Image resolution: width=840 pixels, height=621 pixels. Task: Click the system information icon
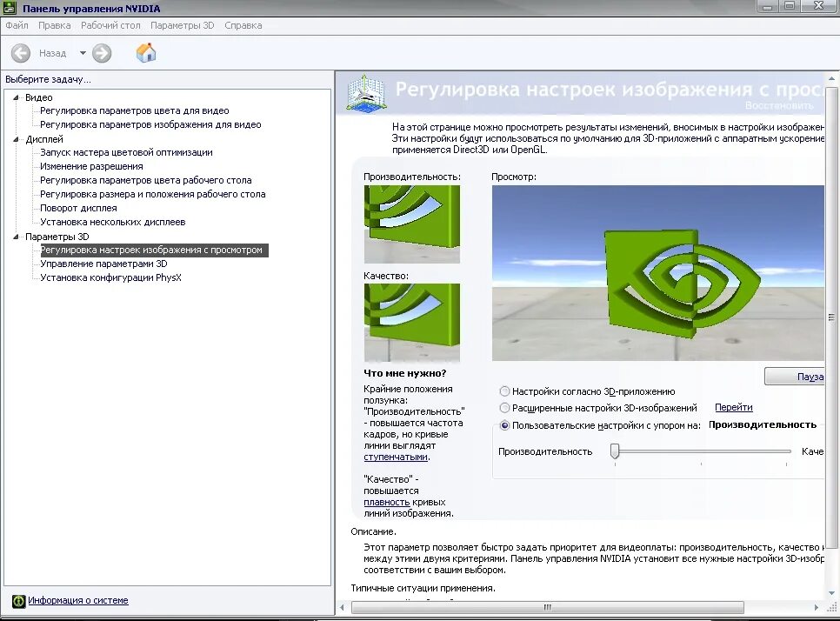(x=19, y=601)
